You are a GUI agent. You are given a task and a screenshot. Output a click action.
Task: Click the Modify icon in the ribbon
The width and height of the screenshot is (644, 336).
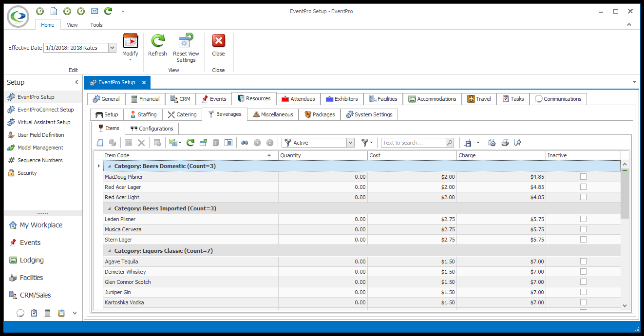(130, 41)
